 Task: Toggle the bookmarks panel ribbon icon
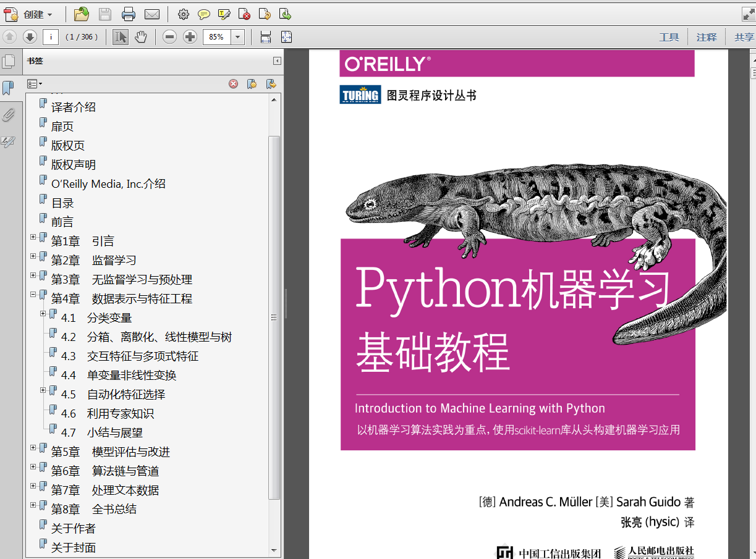(8, 88)
